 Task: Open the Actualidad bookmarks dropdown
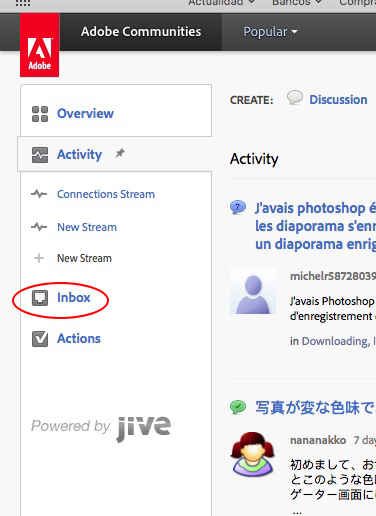(222, 3)
